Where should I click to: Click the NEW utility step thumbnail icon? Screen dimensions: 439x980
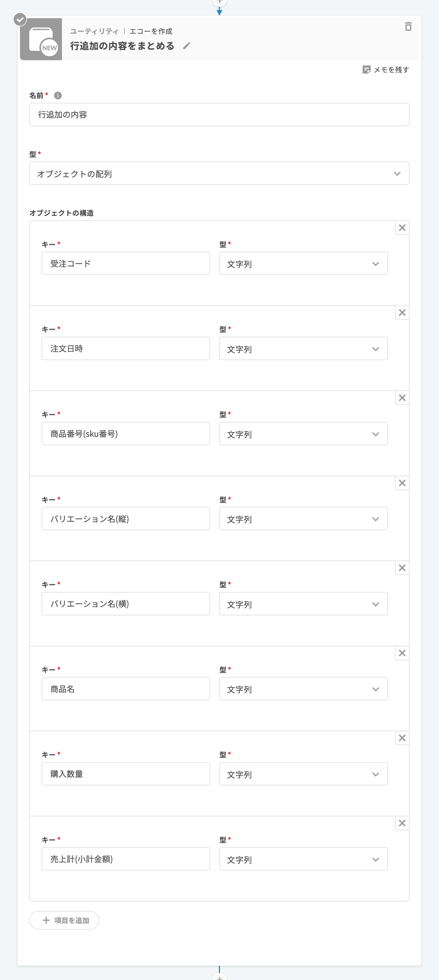(x=41, y=39)
